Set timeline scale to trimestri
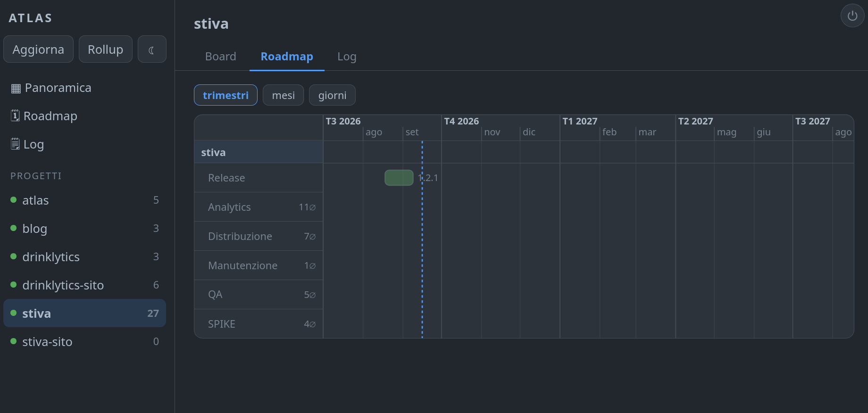 pyautogui.click(x=225, y=95)
